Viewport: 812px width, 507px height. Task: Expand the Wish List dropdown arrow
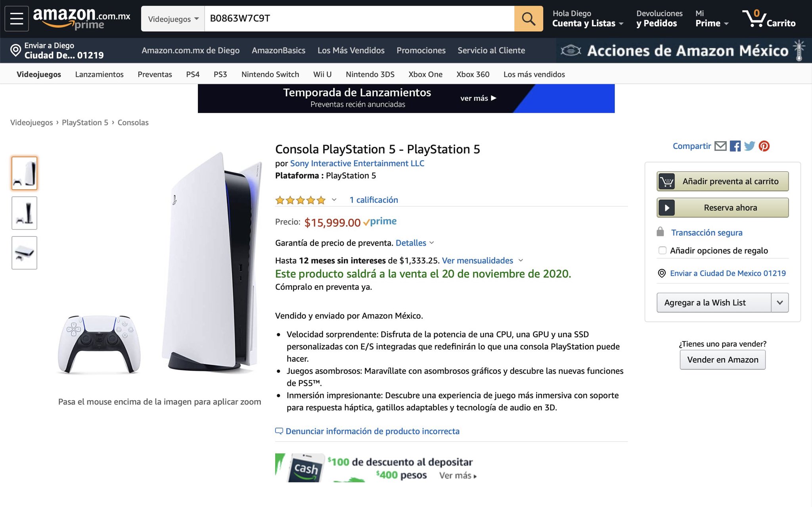pyautogui.click(x=780, y=303)
